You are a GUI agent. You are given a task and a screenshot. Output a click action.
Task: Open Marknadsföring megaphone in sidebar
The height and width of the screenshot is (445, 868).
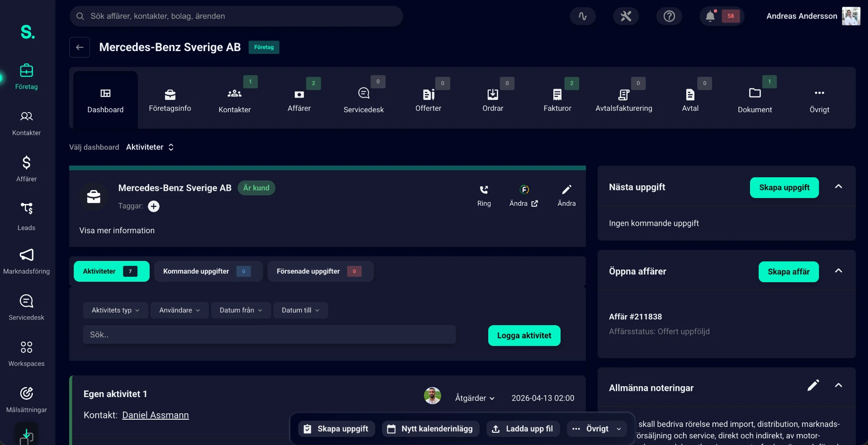click(27, 261)
